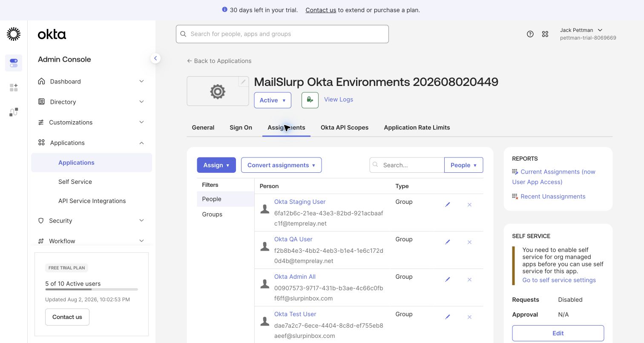644x343 pixels.
Task: Click the green provisioning status icon
Action: pos(310,100)
